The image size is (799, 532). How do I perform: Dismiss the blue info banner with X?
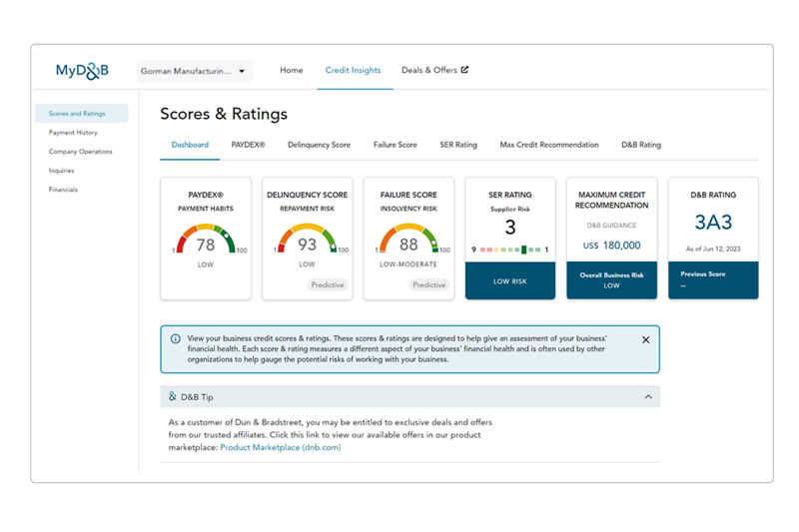[645, 340]
